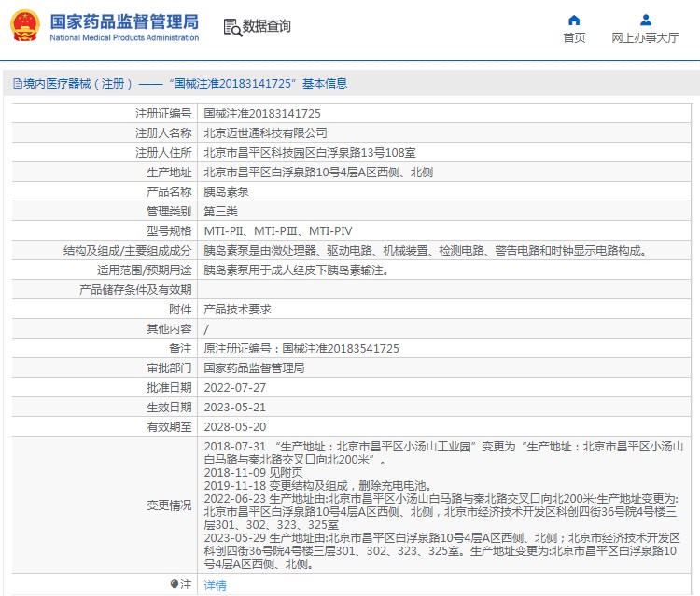Image resolution: width=700 pixels, height=596 pixels.
Task: Click the 批准日期 field label
Action: click(169, 388)
